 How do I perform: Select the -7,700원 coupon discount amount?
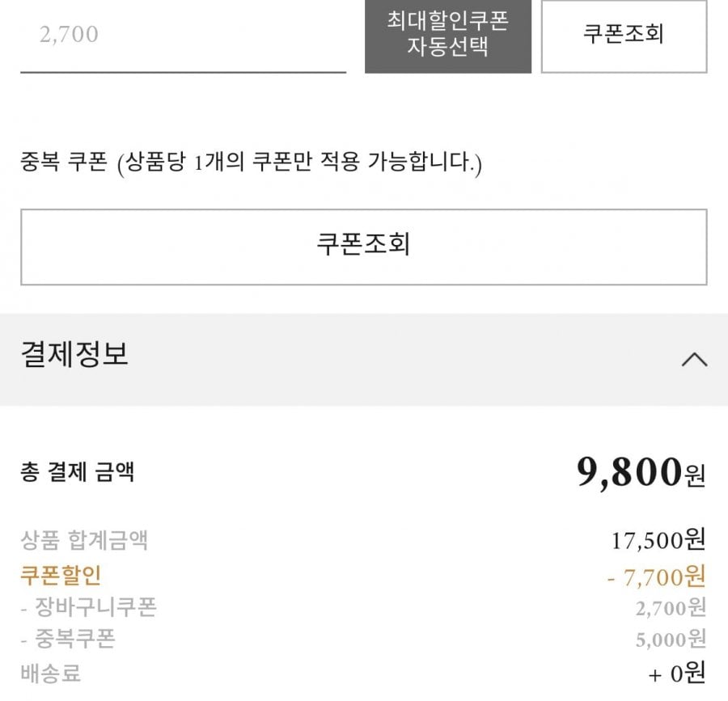(x=655, y=576)
